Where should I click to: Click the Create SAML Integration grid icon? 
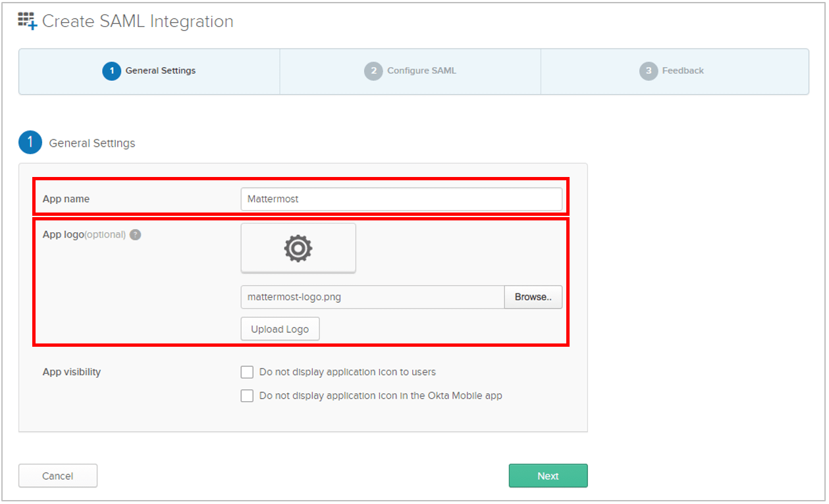(x=26, y=20)
